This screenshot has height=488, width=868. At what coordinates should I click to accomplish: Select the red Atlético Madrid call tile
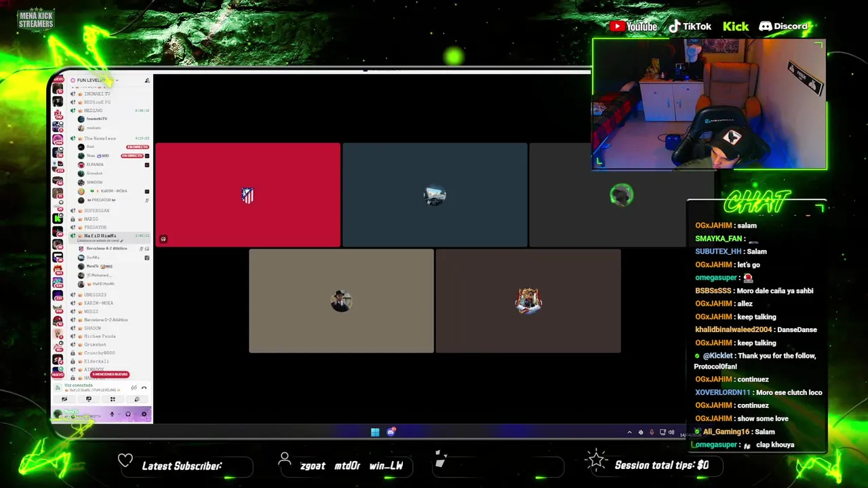pyautogui.click(x=248, y=195)
